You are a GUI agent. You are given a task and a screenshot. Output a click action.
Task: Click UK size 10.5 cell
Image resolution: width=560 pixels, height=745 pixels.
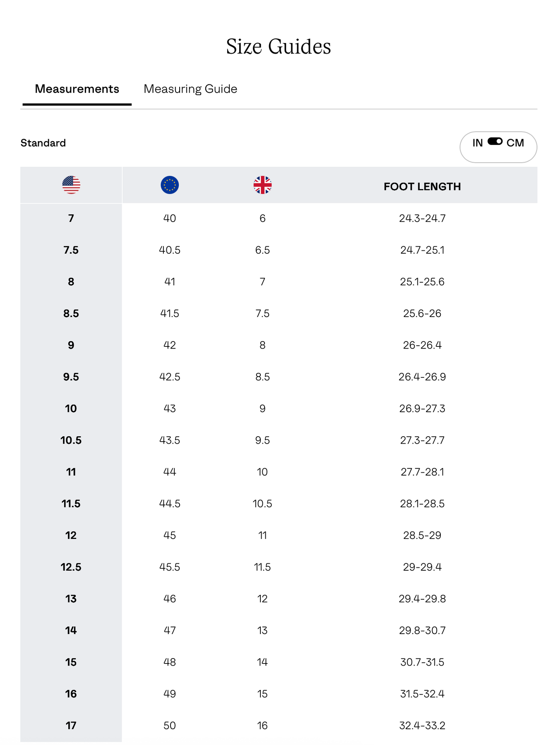[262, 504]
